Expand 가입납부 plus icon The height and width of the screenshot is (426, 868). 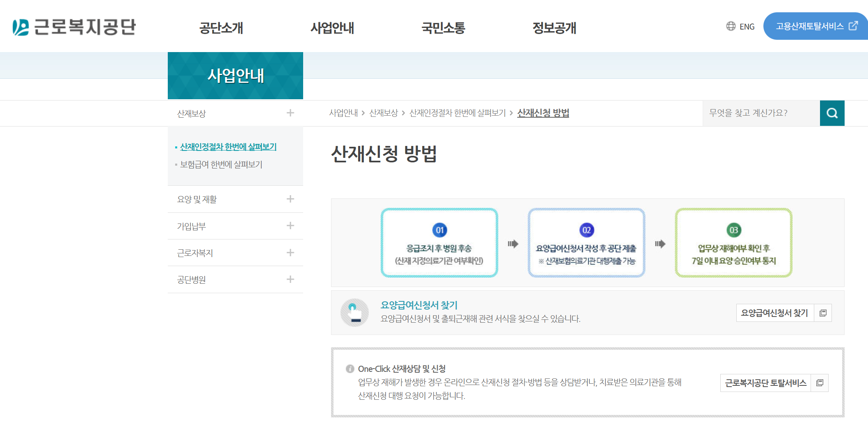tap(290, 226)
